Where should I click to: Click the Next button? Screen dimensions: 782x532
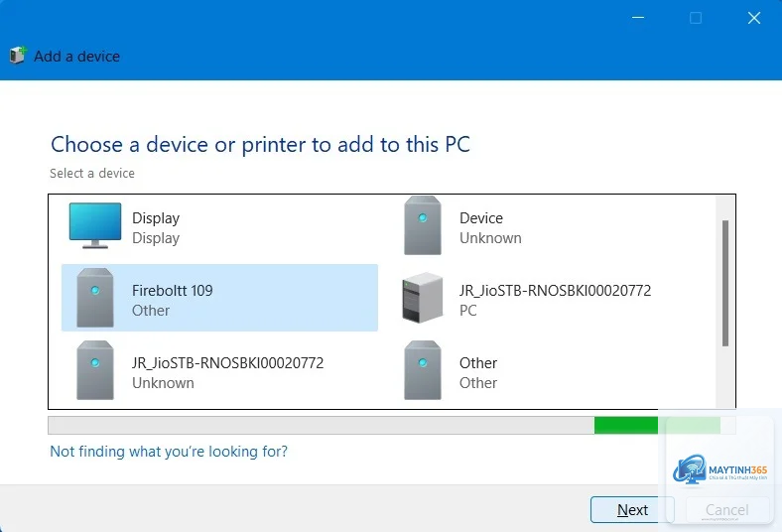click(x=632, y=509)
